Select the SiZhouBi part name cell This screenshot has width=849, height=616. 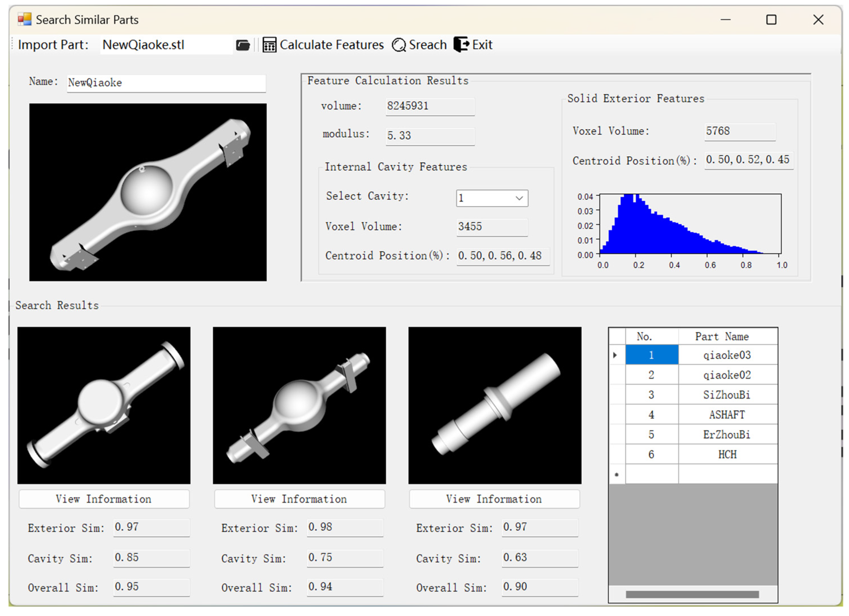click(x=727, y=395)
